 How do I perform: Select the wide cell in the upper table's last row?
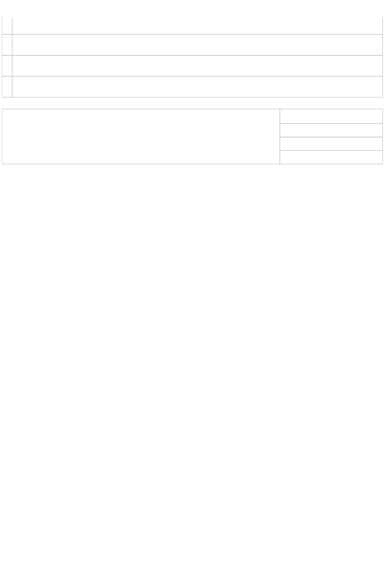click(197, 87)
